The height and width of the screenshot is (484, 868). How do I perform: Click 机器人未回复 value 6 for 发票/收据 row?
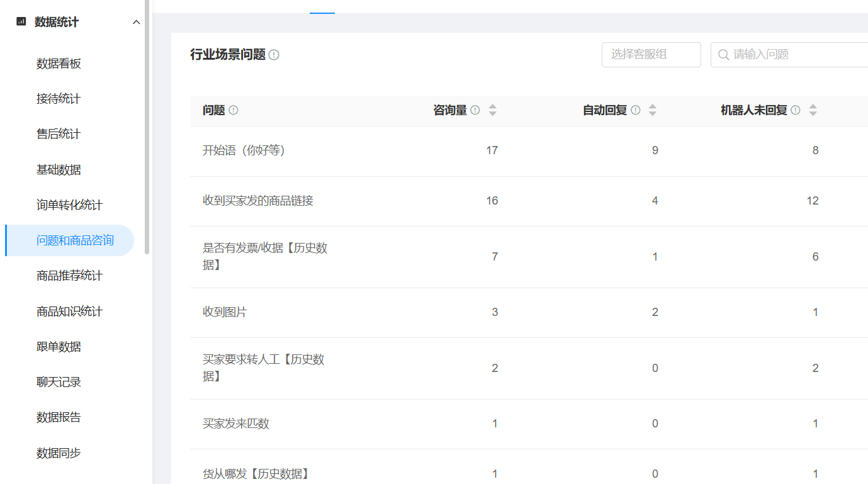(x=815, y=257)
